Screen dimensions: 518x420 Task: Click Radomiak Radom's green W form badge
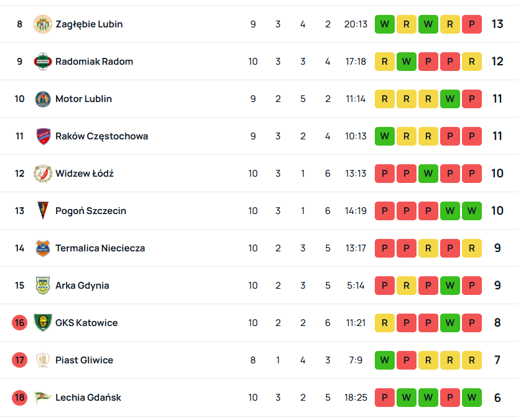pyautogui.click(x=407, y=62)
